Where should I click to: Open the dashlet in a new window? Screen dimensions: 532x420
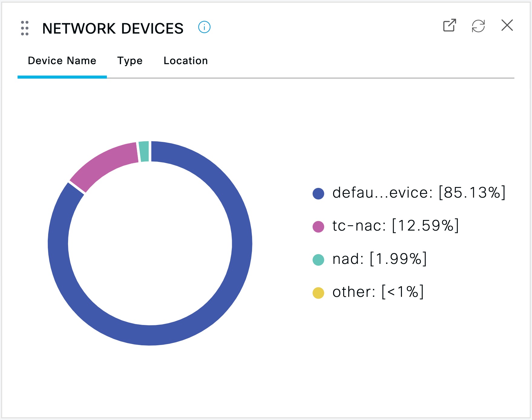tap(449, 25)
